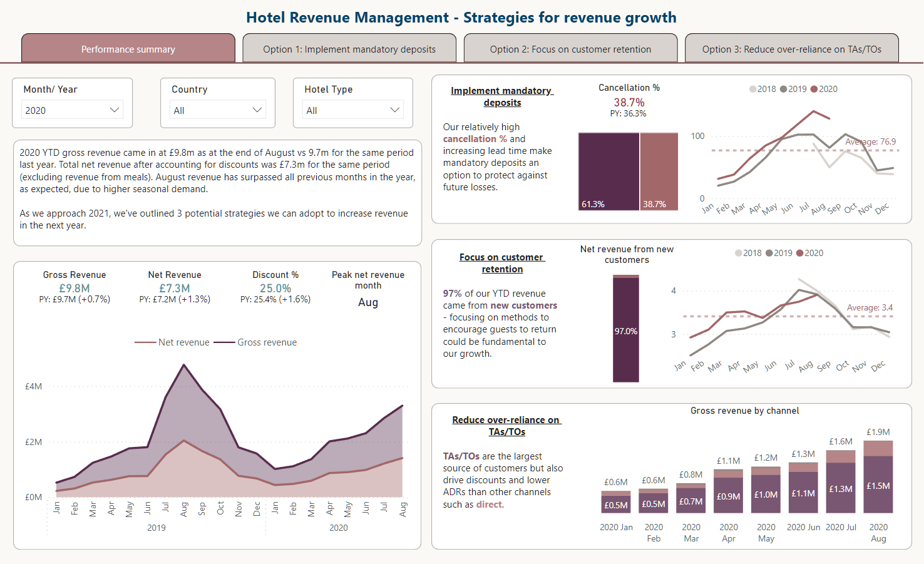Open Option 3: Reduce over-reliance on TAs/TOs tab
924x564 pixels.
pos(792,49)
